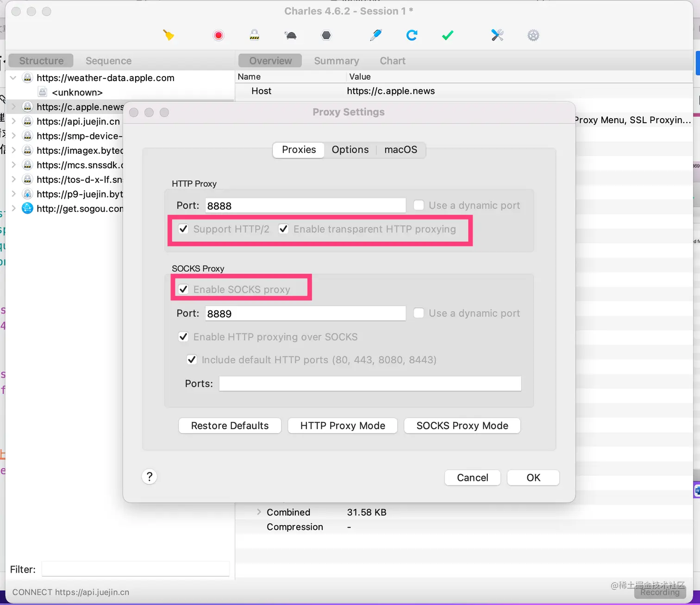Switch to the Options tab
700x605 pixels.
350,150
